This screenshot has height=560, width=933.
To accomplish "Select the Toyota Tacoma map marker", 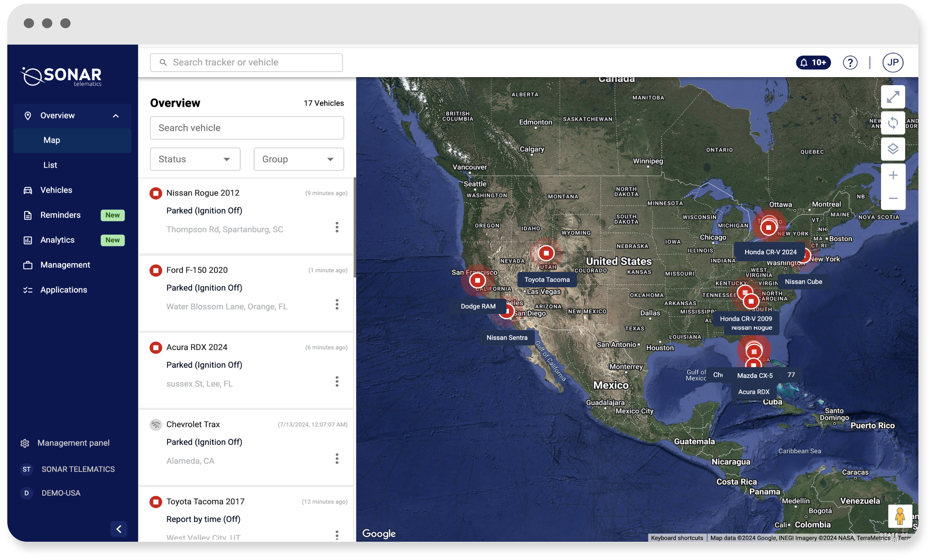I will [546, 253].
